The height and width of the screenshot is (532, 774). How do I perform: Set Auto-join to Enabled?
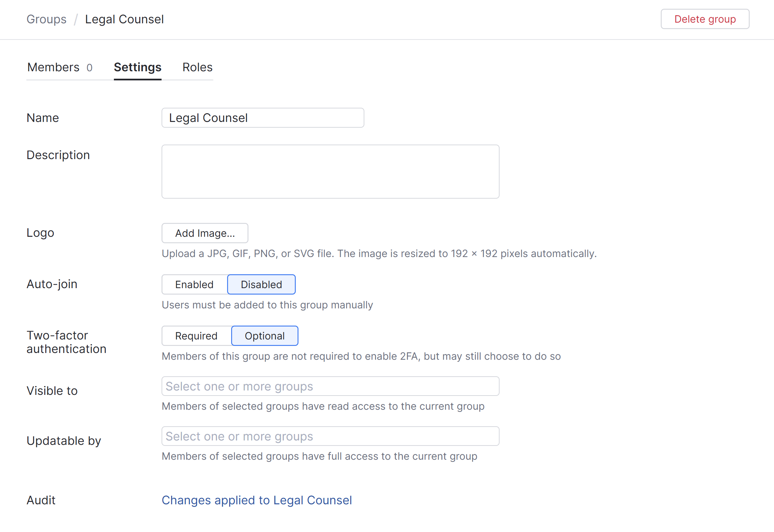click(194, 284)
